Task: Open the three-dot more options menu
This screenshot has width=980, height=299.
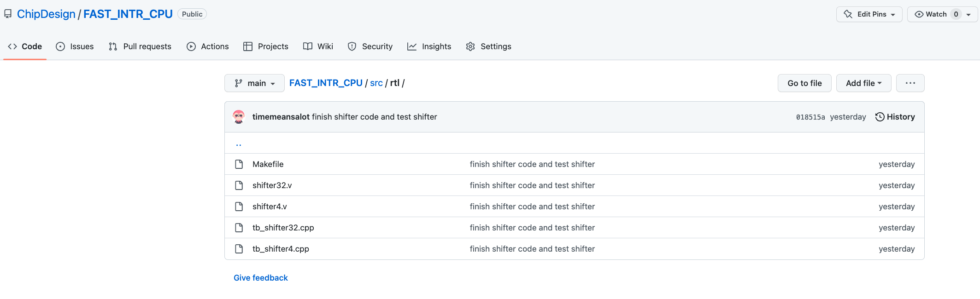Action: pyautogui.click(x=910, y=83)
